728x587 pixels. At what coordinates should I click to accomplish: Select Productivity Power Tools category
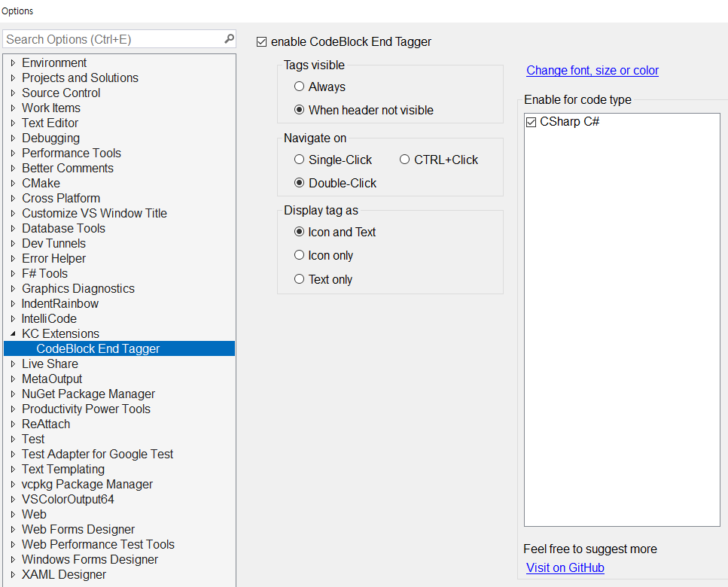pos(86,409)
